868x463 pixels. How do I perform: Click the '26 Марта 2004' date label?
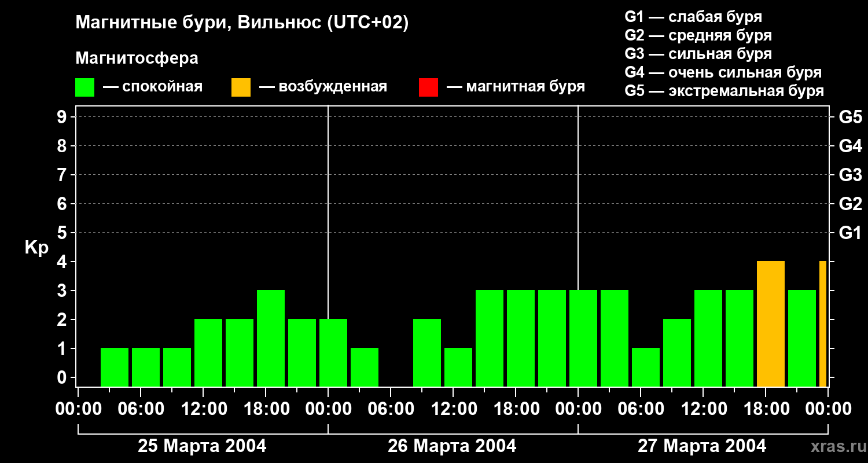pos(452,446)
